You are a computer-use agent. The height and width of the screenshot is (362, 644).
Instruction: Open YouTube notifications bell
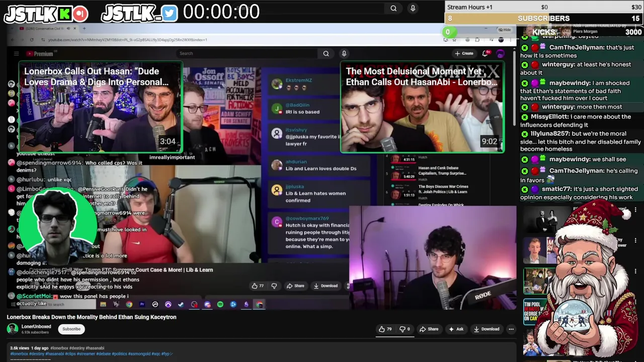point(486,53)
